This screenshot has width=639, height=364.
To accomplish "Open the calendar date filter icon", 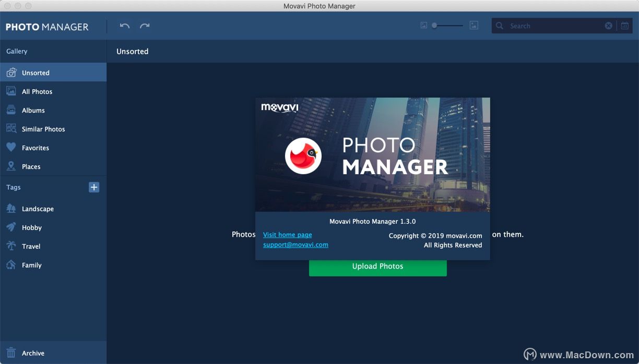I will click(x=625, y=26).
